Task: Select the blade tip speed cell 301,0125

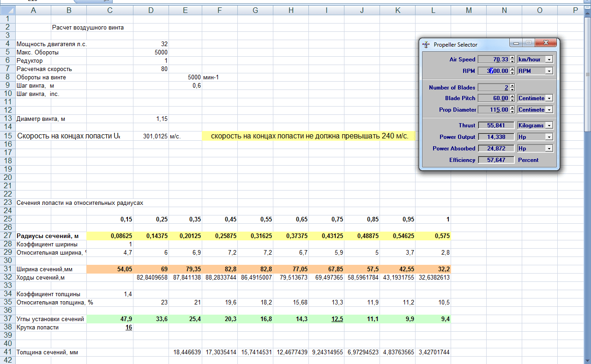Action: 151,136
